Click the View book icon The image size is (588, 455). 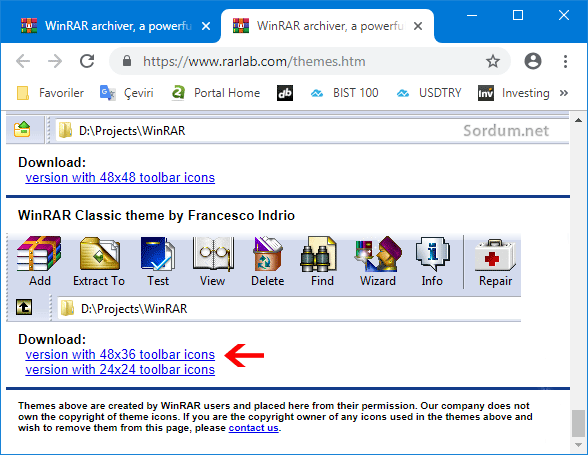pos(213,254)
